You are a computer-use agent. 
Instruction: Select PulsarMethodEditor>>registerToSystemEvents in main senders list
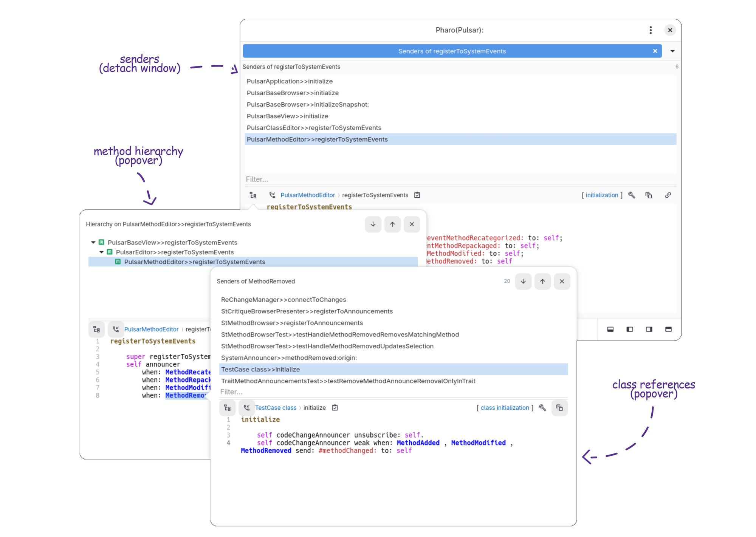[460, 139]
